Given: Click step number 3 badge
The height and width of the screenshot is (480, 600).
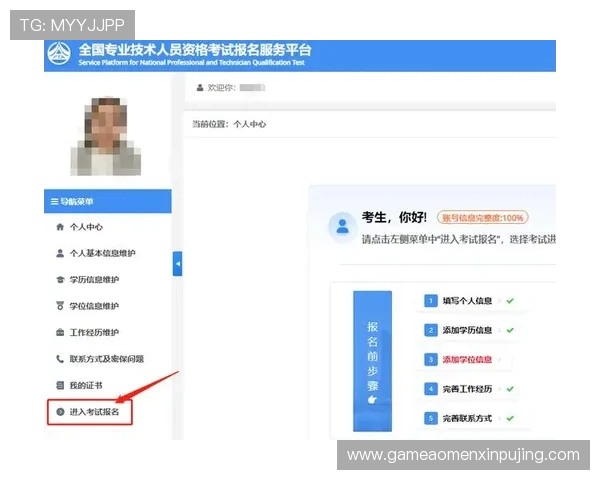Looking at the screenshot, I should tap(431, 359).
